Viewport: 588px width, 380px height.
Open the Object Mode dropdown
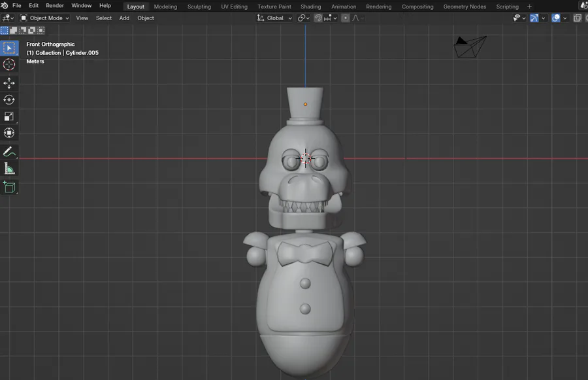click(44, 18)
